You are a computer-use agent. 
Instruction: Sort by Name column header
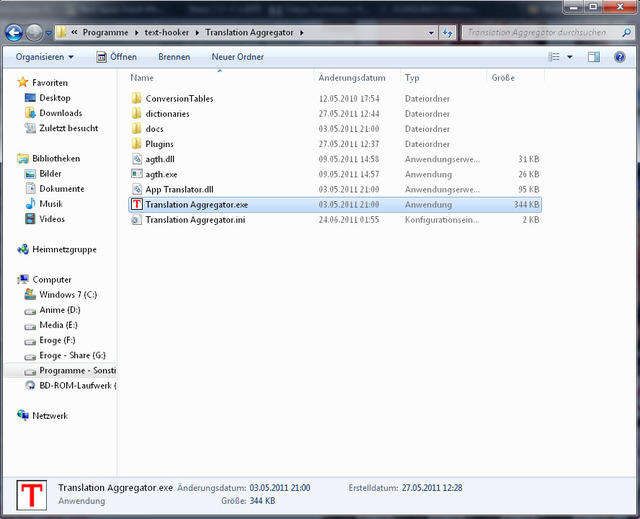click(142, 78)
